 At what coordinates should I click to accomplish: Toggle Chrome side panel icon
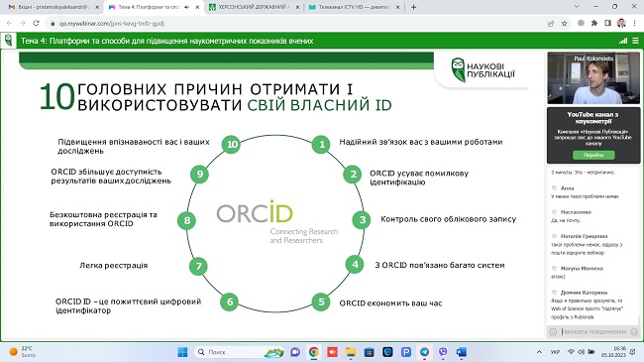click(x=608, y=24)
